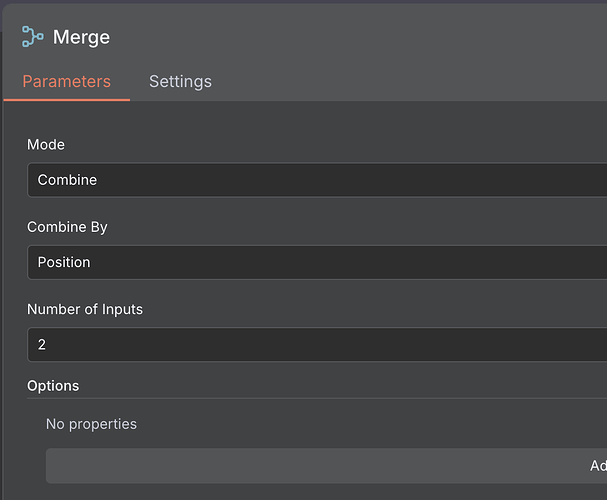Click the Combine By field label
Image resolution: width=607 pixels, height=500 pixels.
point(67,227)
